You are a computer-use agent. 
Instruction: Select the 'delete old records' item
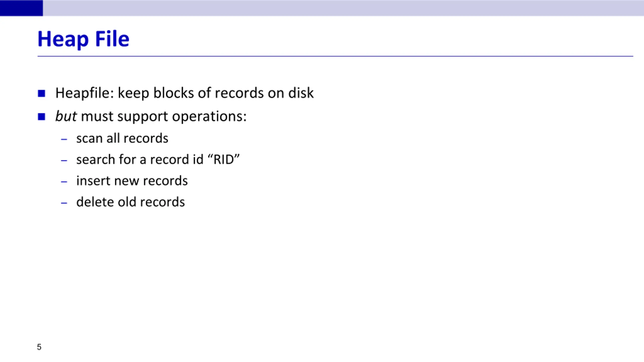[x=131, y=202]
